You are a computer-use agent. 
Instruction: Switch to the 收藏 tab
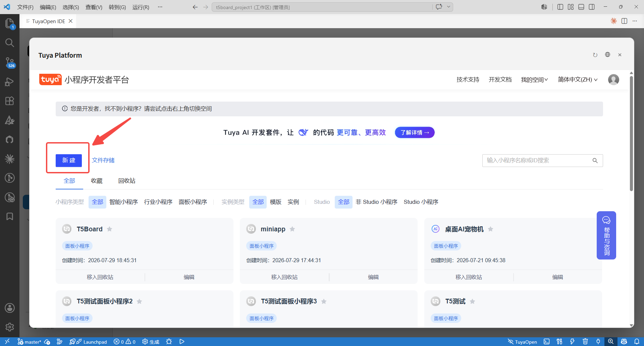point(97,181)
